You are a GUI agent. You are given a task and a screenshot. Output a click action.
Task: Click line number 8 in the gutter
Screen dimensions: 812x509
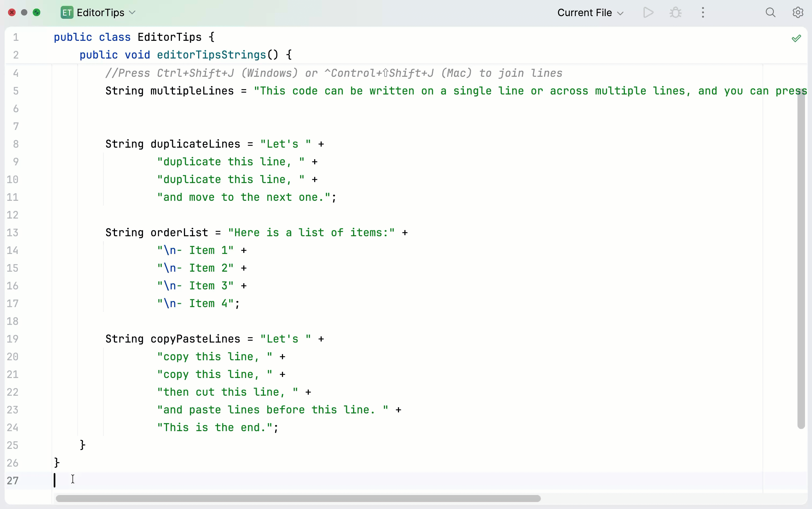(x=16, y=144)
